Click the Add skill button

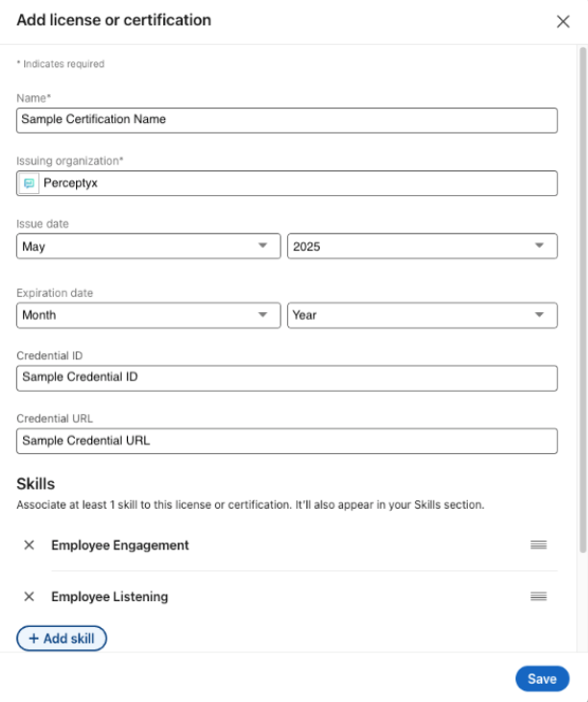click(61, 639)
